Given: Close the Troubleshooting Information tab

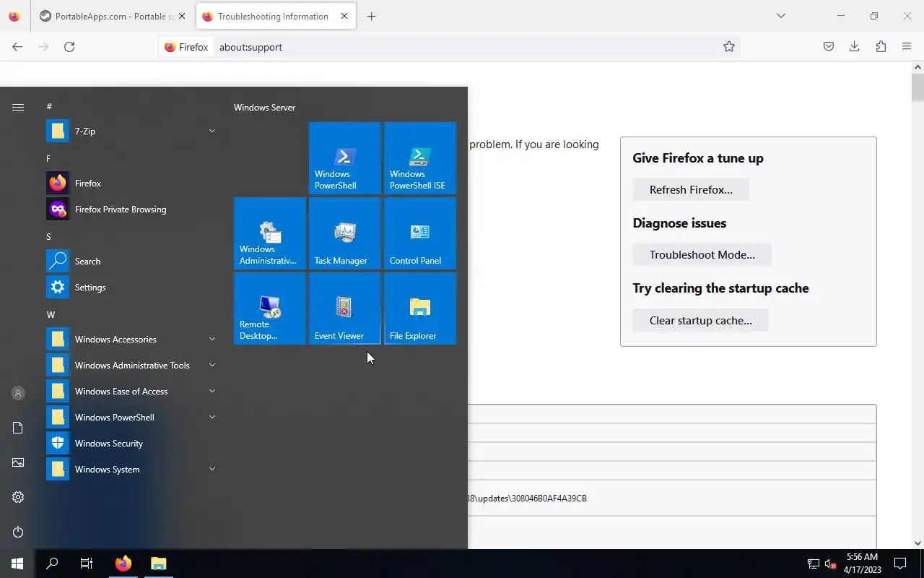Looking at the screenshot, I should [x=344, y=16].
